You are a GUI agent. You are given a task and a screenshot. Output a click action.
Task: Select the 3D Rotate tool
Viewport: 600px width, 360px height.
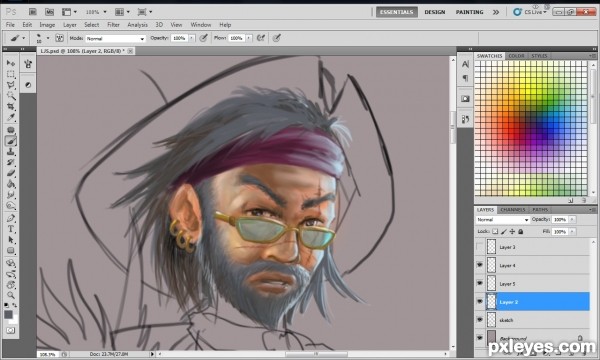pyautogui.click(x=11, y=263)
